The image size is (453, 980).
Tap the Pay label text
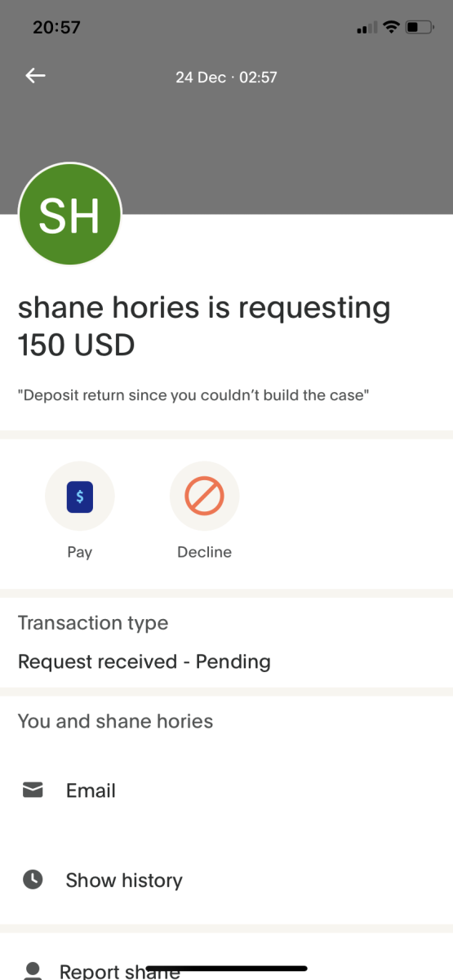(79, 552)
